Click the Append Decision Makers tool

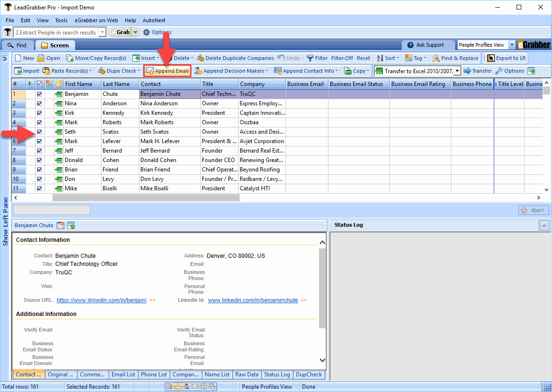231,71
